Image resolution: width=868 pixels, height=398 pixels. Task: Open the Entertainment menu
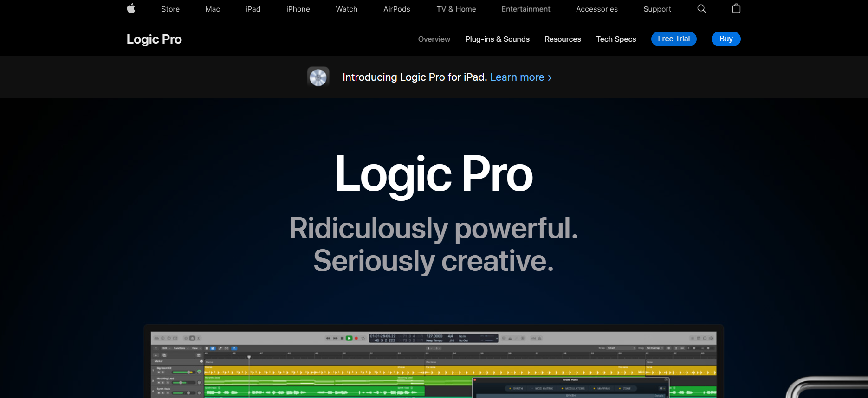[x=526, y=9]
